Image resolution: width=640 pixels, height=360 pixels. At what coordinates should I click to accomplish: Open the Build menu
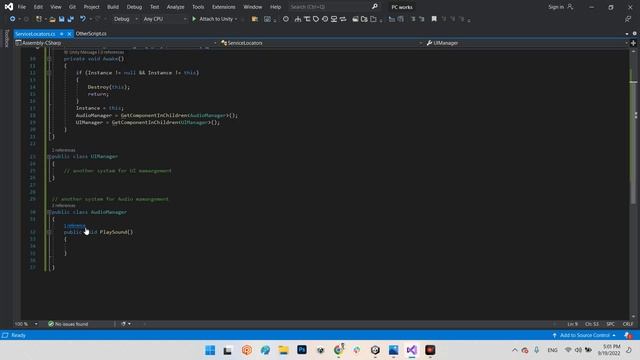[x=113, y=7]
